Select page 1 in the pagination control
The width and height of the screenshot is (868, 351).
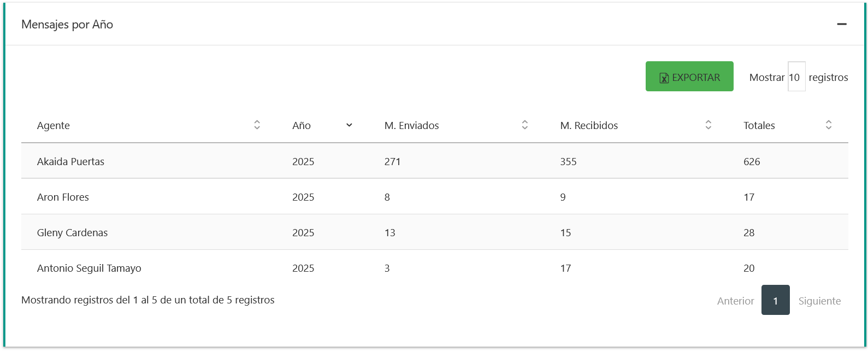pyautogui.click(x=775, y=300)
